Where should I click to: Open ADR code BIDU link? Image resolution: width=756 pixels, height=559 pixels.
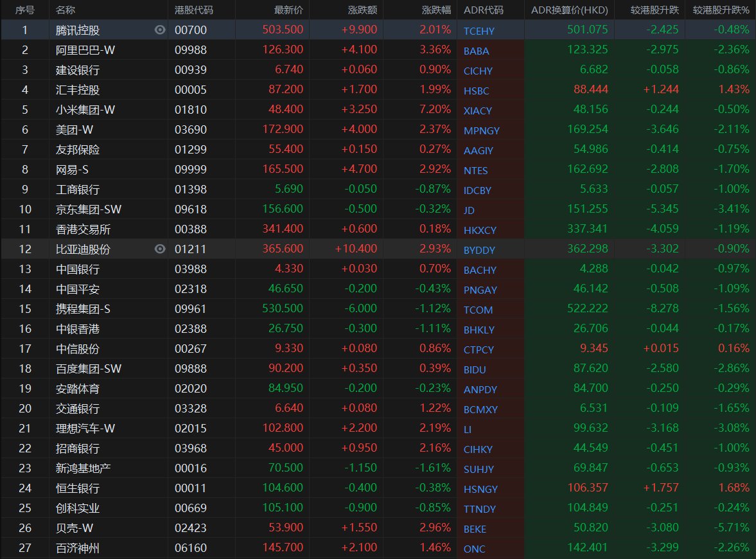coord(475,369)
